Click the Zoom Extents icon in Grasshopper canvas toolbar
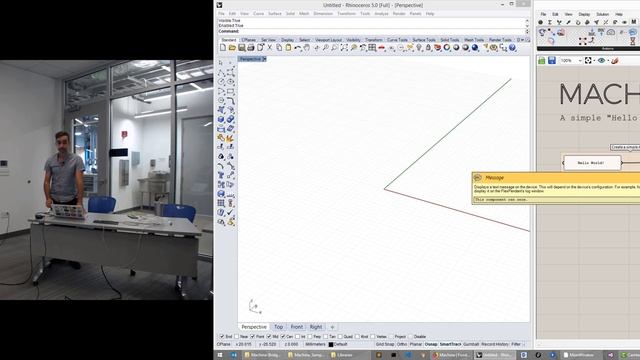This screenshot has height=360, width=640. pyautogui.click(x=588, y=60)
